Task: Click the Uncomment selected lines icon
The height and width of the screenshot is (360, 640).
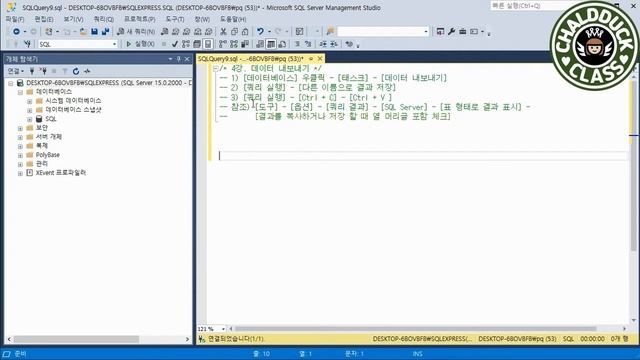Action: [308, 44]
